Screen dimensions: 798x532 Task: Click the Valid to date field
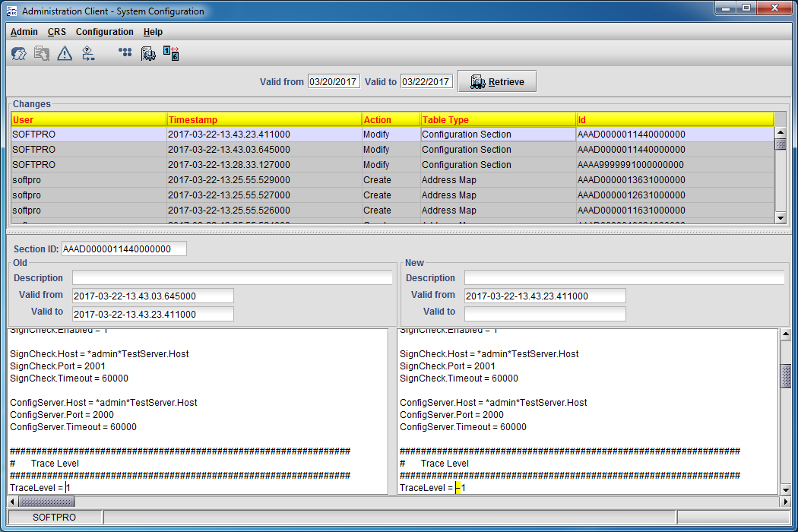(x=426, y=81)
